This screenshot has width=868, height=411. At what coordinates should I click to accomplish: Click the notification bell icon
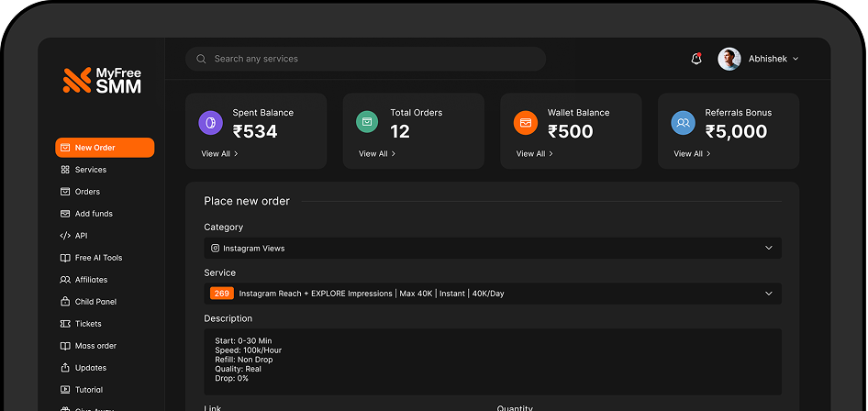coord(696,59)
